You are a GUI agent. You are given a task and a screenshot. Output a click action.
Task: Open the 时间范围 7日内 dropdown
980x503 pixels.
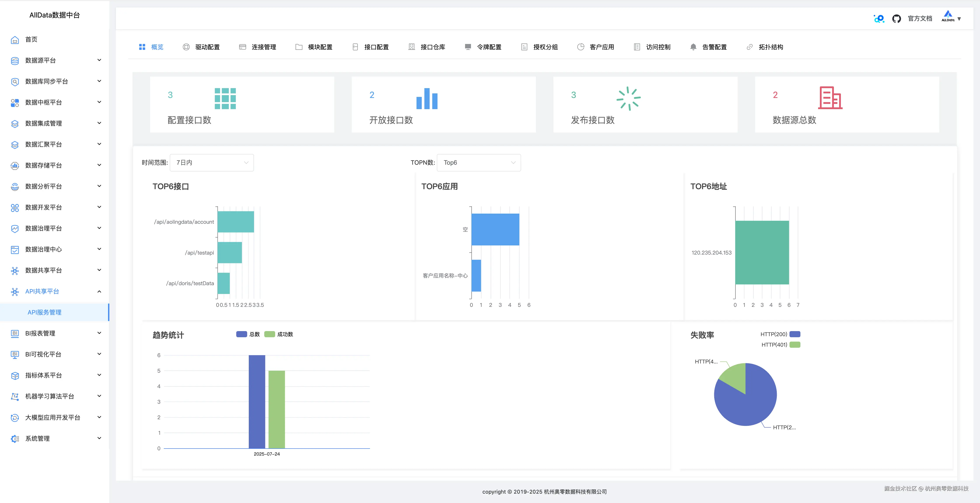click(212, 162)
